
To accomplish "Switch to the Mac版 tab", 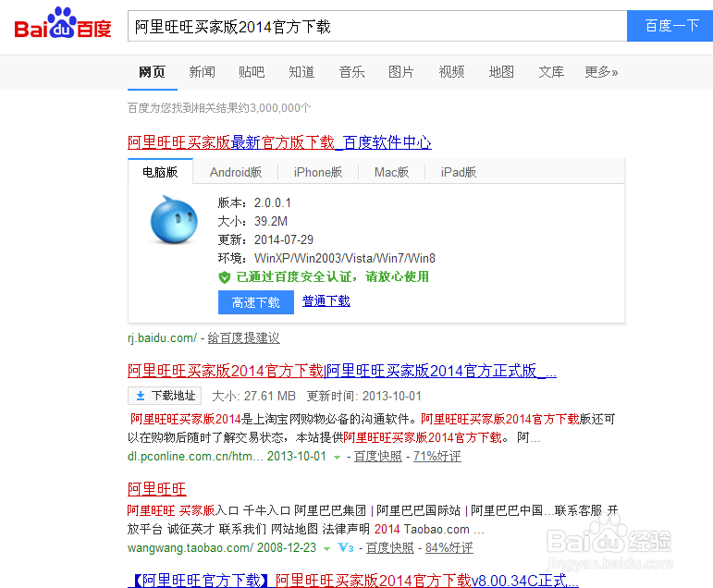I will (391, 172).
